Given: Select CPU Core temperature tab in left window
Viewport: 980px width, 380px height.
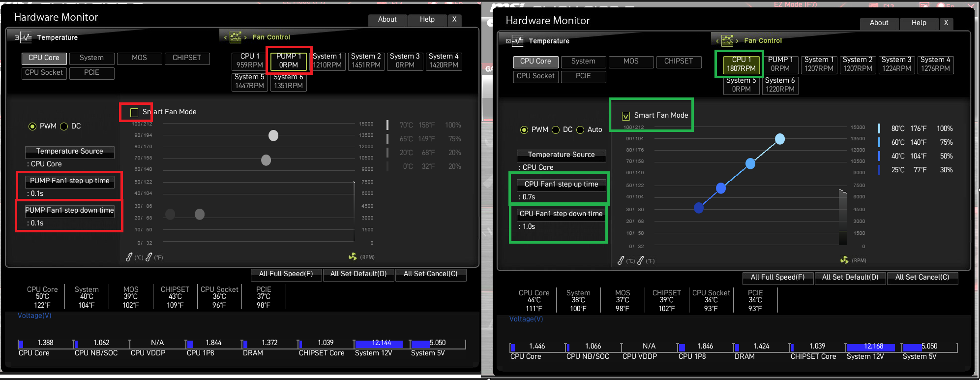Looking at the screenshot, I should coord(44,58).
